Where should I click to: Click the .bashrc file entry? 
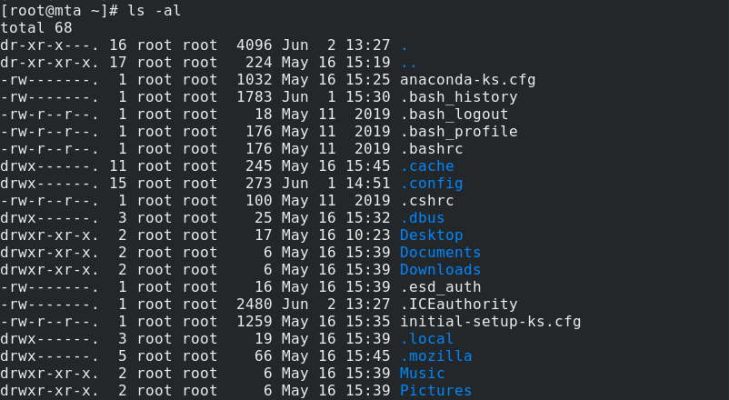[x=431, y=149]
